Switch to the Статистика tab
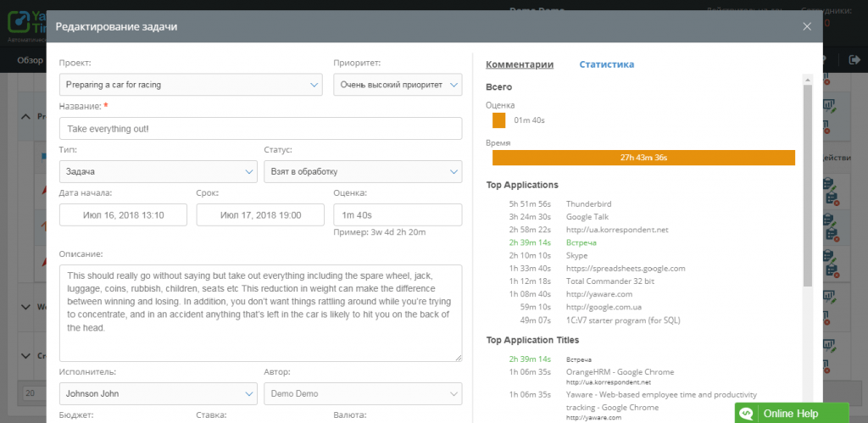Screen dimensions: 868x423 (x=606, y=64)
